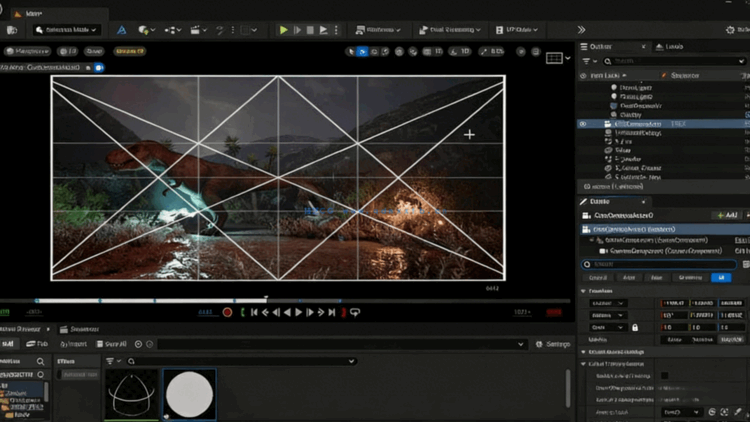This screenshot has height=422, width=750.
Task: Jump to sequence start button
Action: 254,312
